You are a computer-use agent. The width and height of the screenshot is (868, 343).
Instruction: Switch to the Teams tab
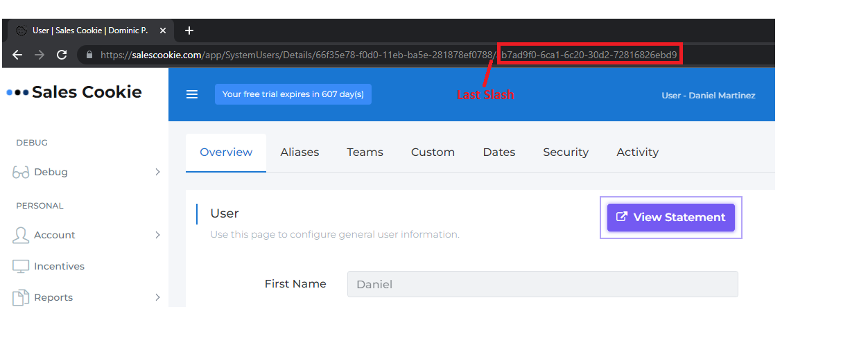(x=365, y=152)
